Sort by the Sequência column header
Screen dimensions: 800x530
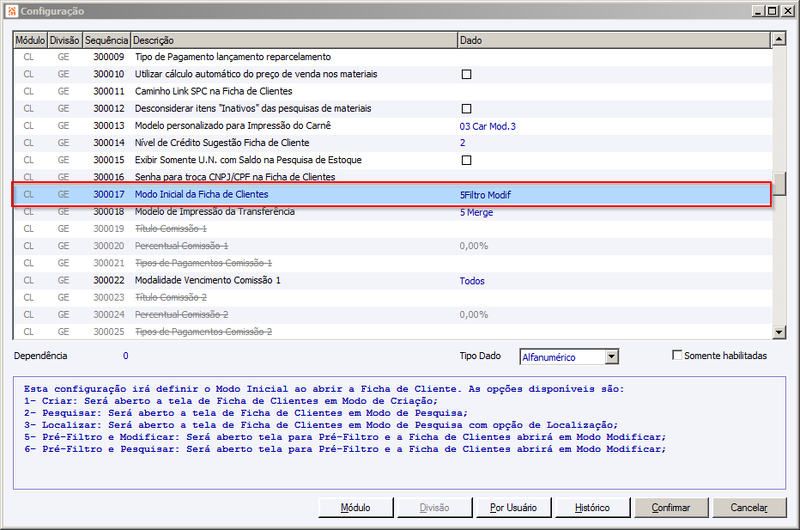coord(106,40)
